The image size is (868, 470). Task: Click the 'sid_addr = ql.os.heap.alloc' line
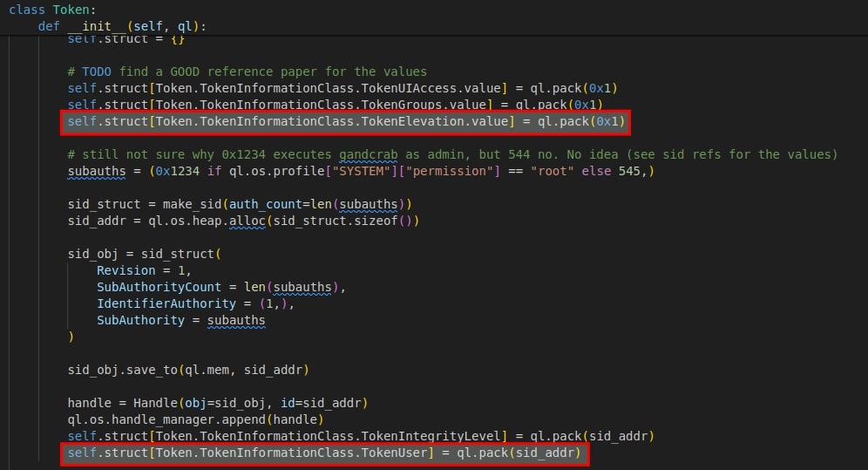point(243,221)
